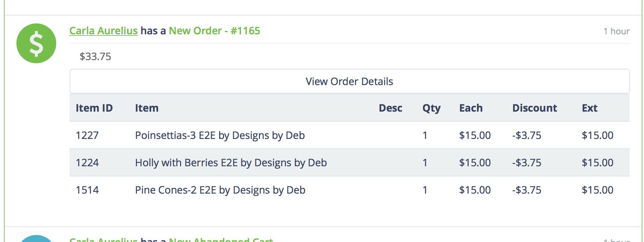644x242 pixels.
Task: Open Carla Aurelius customer profile link
Action: point(103,31)
